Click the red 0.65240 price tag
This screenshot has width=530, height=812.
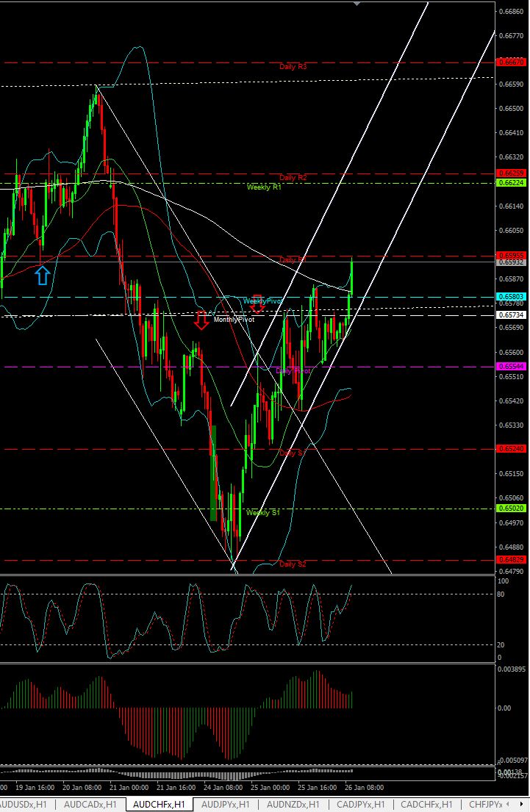pos(511,448)
